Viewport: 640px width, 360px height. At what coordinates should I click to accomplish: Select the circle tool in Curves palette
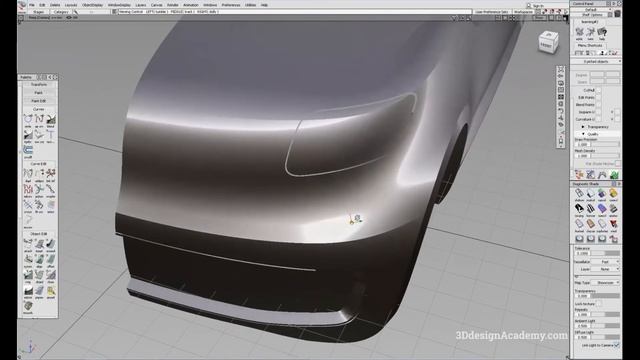pos(28,119)
